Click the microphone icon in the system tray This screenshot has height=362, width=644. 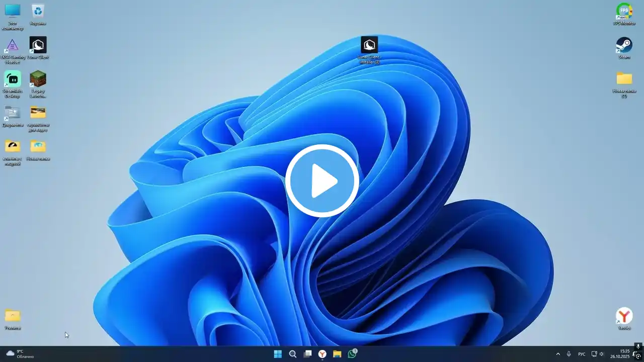[569, 354]
